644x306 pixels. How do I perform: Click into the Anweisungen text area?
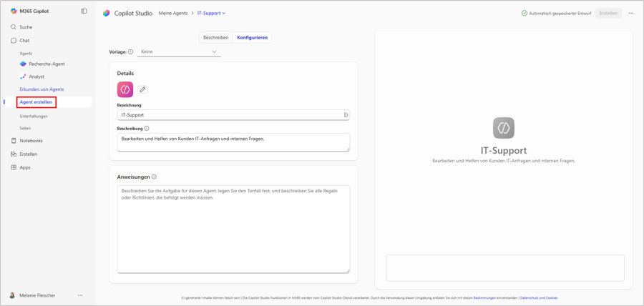pos(234,229)
